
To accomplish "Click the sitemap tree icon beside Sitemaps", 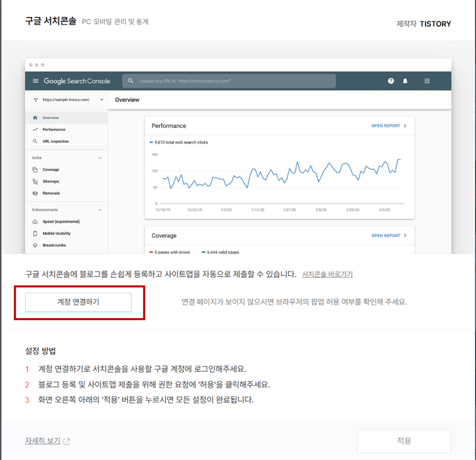I will click(x=35, y=182).
